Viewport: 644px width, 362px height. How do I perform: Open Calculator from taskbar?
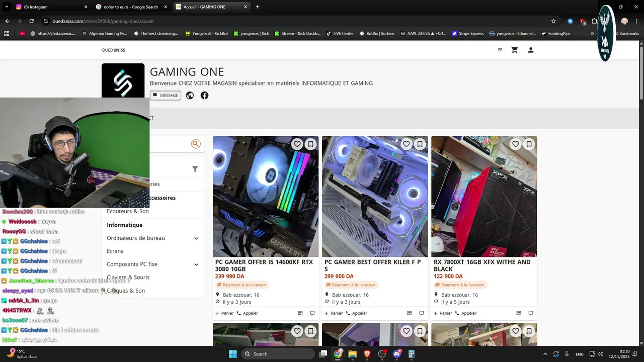pyautogui.click(x=412, y=354)
